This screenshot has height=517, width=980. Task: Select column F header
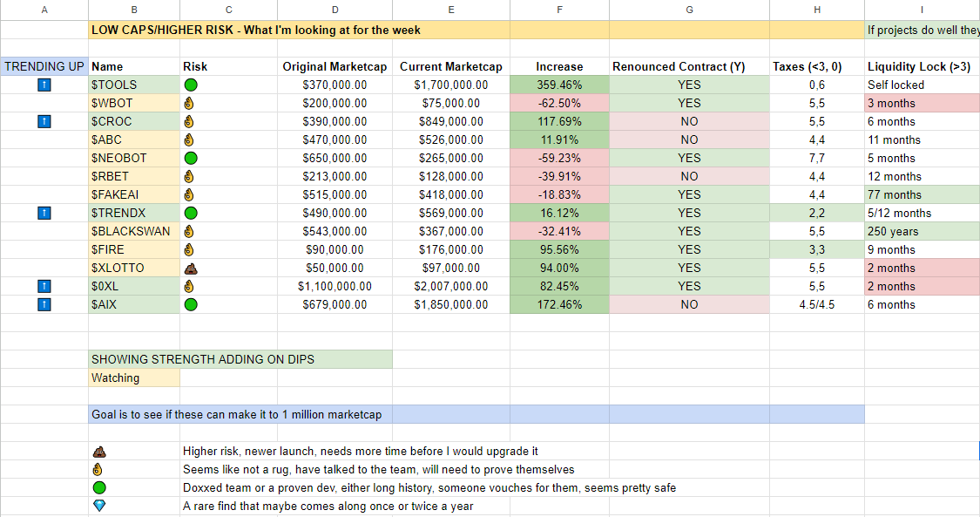559,10
